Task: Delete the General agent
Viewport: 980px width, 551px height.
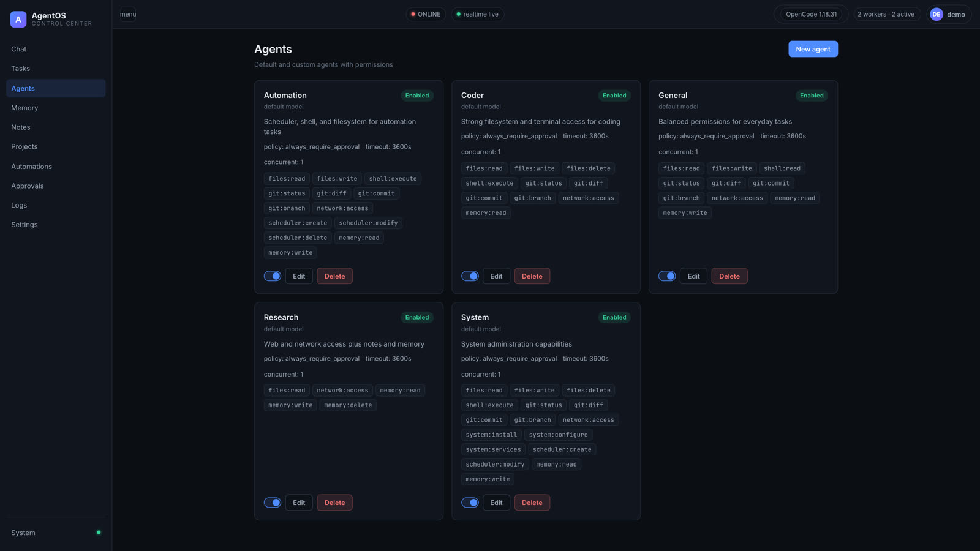Action: [x=729, y=276]
